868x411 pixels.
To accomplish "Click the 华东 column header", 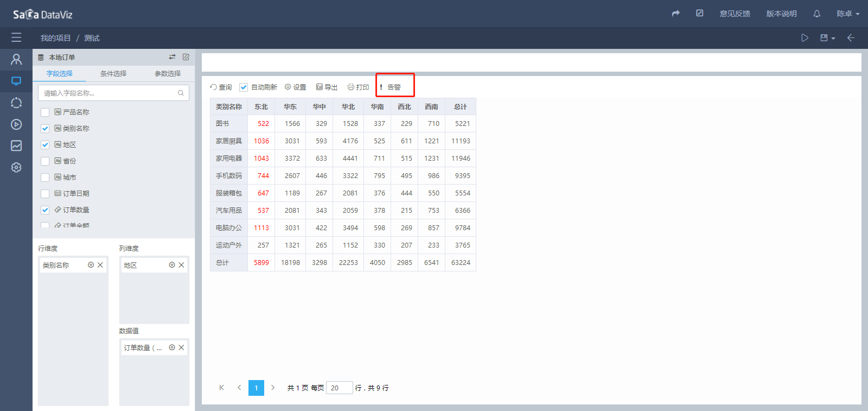I will coord(290,106).
